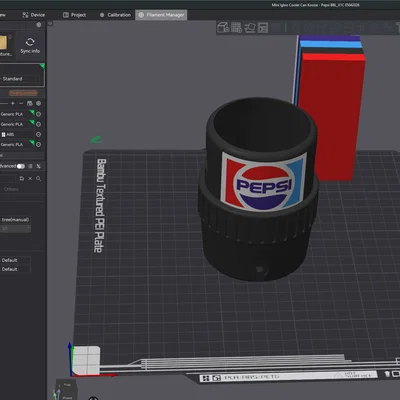Image resolution: width=400 pixels, height=400 pixels.
Task: Remove a filament with the minus icon
Action: 21,103
